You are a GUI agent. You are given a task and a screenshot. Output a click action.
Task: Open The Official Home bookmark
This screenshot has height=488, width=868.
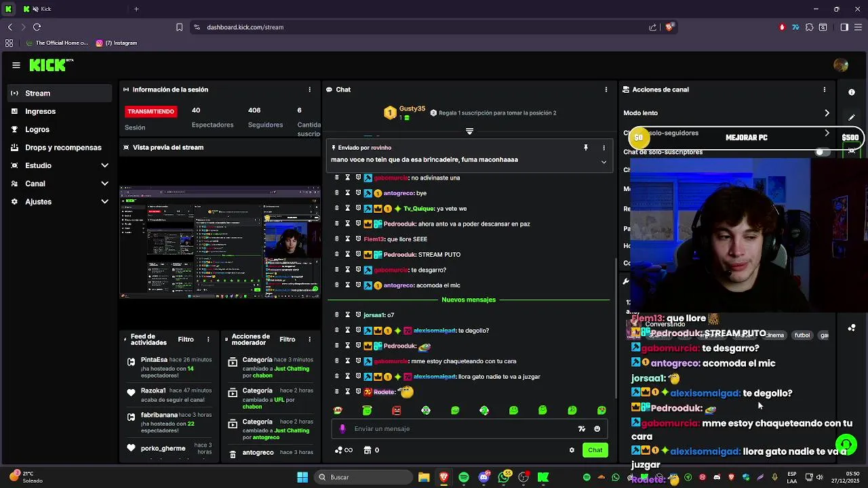coord(57,43)
